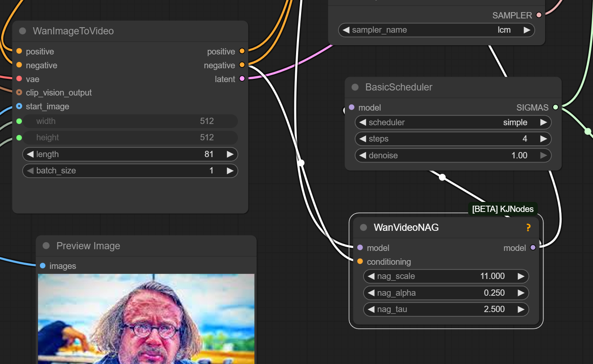Decrease length value with left arrow
This screenshot has height=364, width=593.
click(x=30, y=154)
